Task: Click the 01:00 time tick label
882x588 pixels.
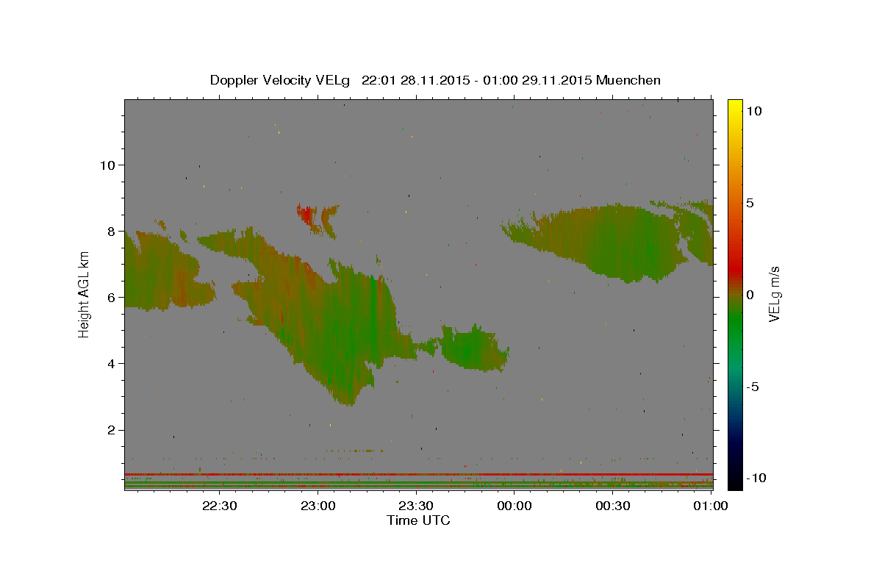Action: [x=710, y=506]
